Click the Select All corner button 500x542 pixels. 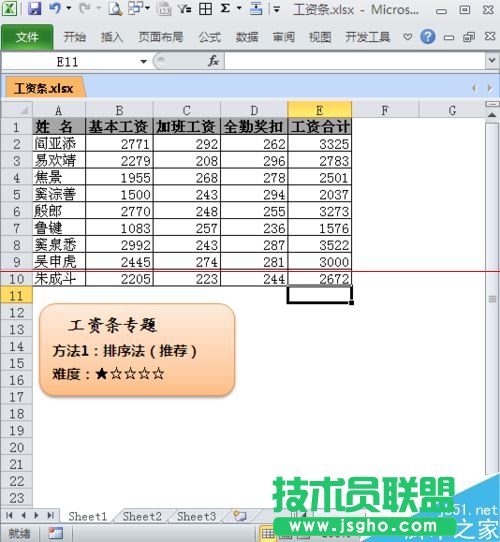tap(17, 110)
